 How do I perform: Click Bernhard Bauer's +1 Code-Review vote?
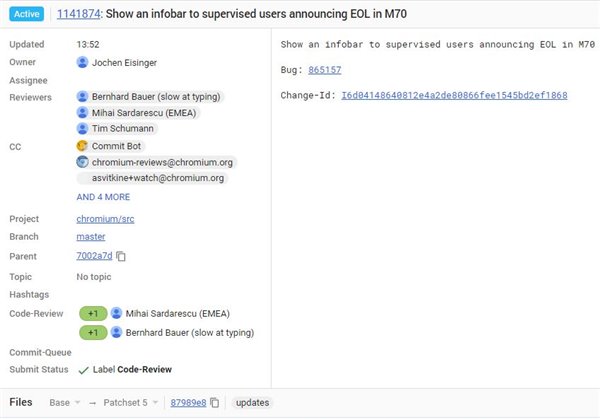click(x=93, y=333)
